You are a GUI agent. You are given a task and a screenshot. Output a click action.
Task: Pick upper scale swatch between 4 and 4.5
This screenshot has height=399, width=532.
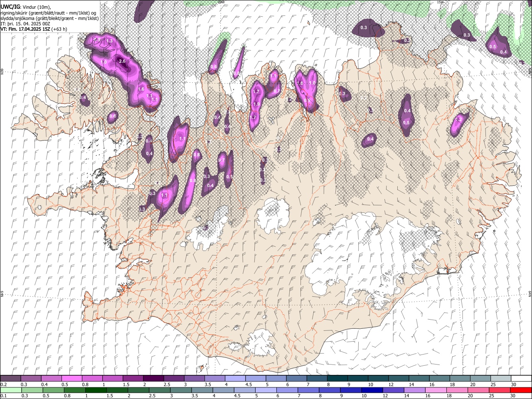235,379
